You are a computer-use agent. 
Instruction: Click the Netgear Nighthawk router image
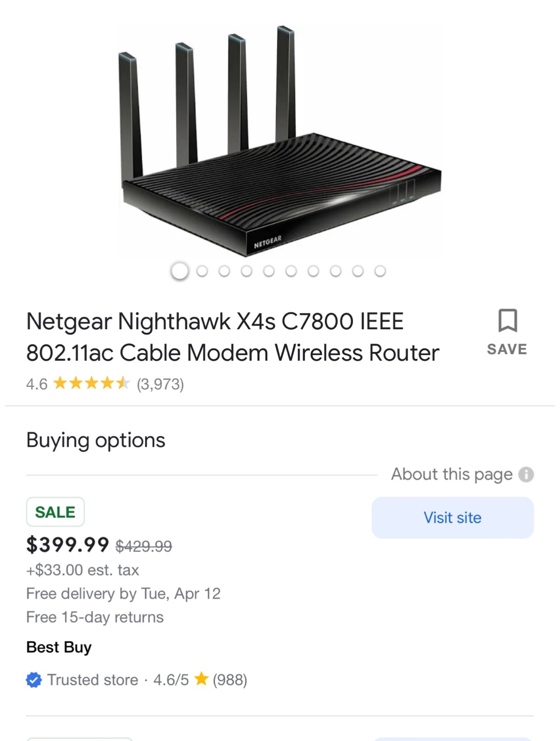point(280,141)
